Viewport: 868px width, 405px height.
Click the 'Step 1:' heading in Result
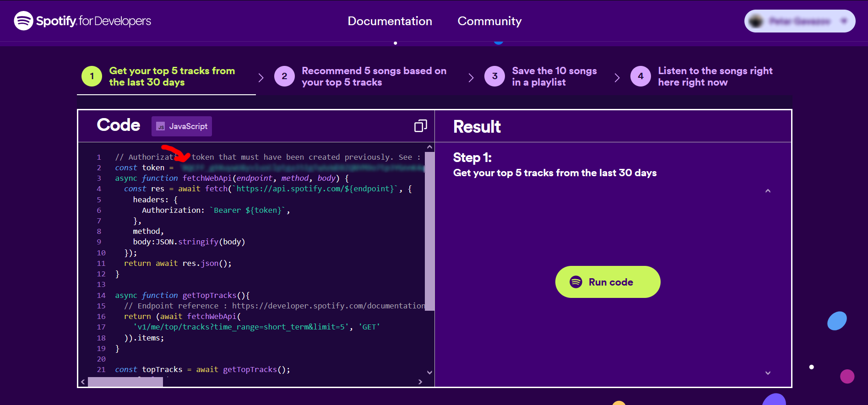click(472, 157)
